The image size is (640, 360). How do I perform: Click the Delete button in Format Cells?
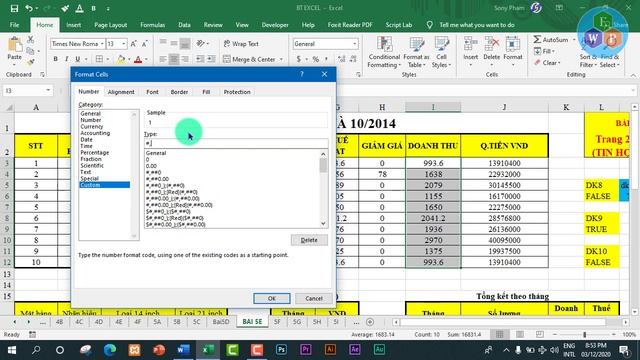pyautogui.click(x=309, y=240)
